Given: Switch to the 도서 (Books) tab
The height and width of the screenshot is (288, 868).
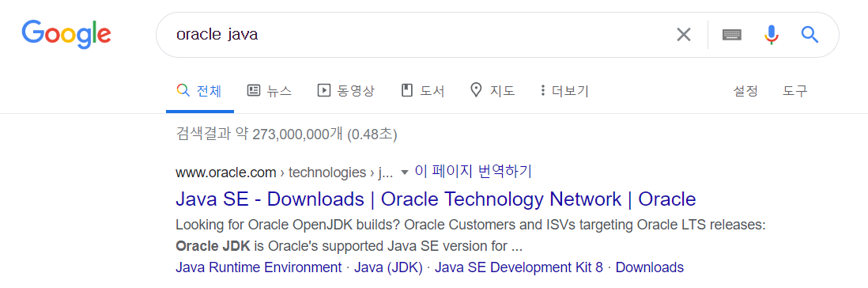Looking at the screenshot, I should 423,91.
